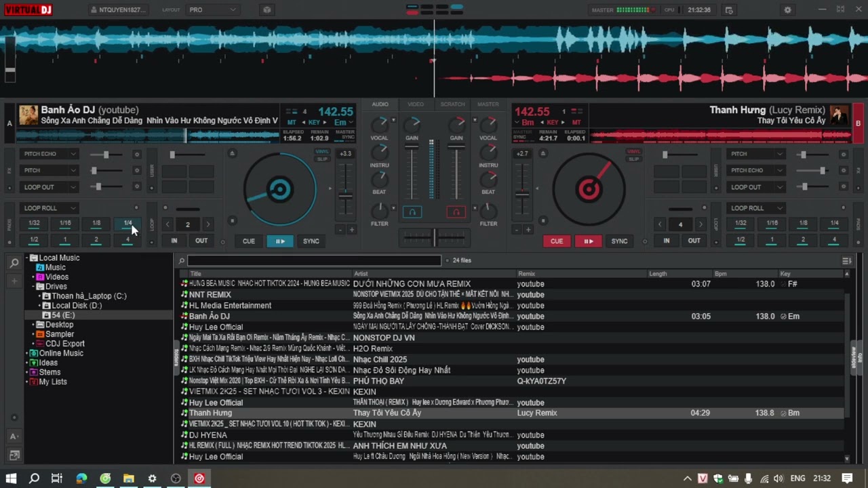
Task: Click the sidebar record dot icon
Action: pos(14,418)
